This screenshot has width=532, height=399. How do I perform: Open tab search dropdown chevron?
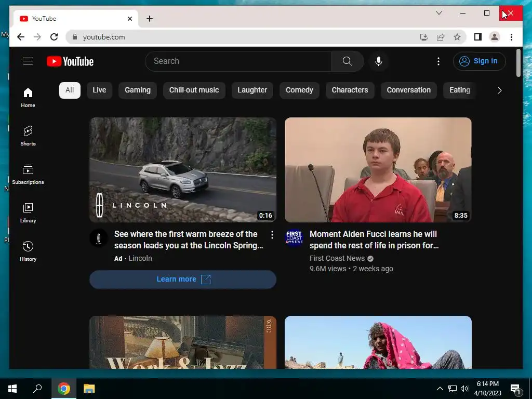point(439,13)
